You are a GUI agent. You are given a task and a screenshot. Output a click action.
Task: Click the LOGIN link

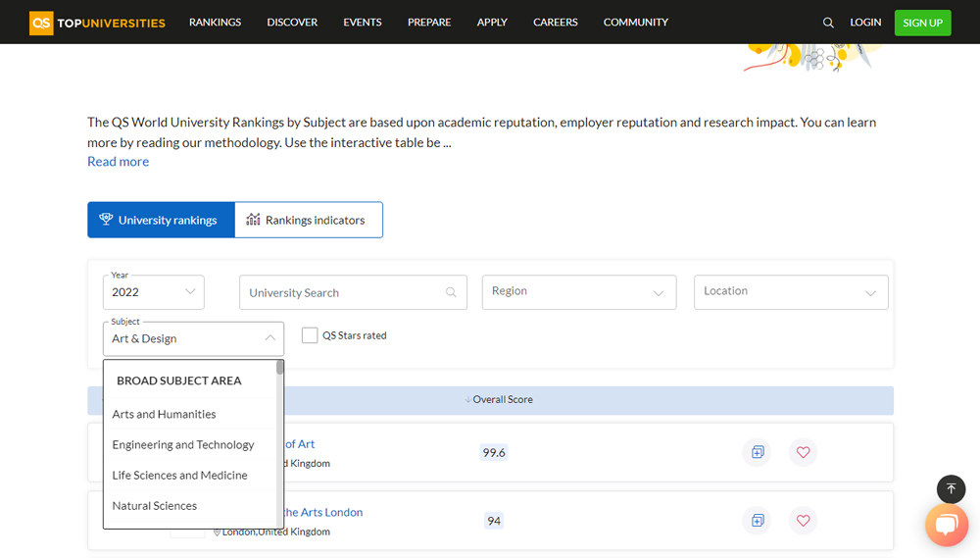865,23
